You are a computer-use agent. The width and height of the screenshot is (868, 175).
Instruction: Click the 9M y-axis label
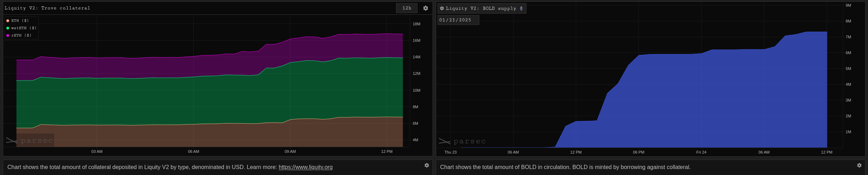(848, 5)
